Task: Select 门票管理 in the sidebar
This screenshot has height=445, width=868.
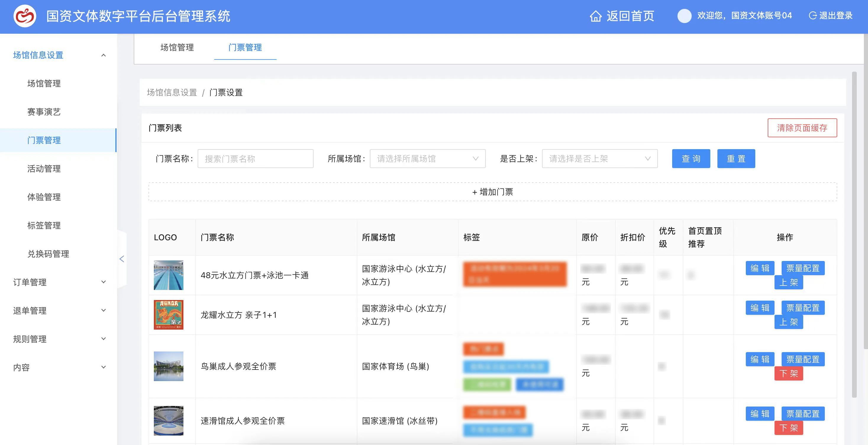Action: pos(58,140)
